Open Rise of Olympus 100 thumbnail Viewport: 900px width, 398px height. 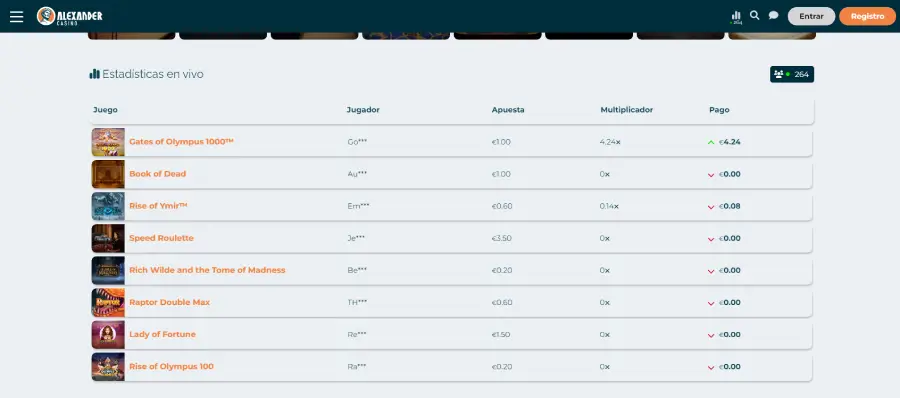108,367
